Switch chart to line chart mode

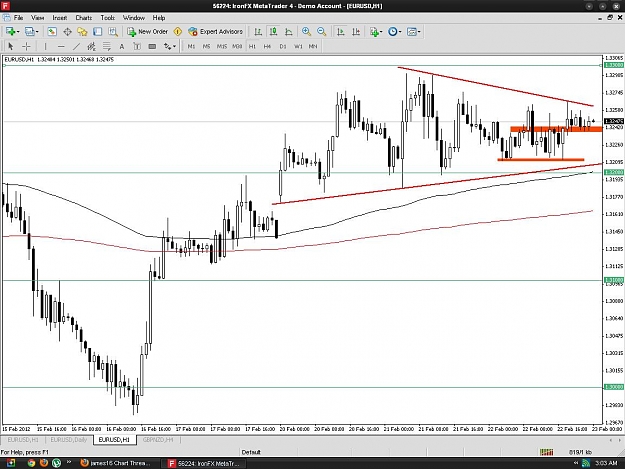tap(289, 31)
